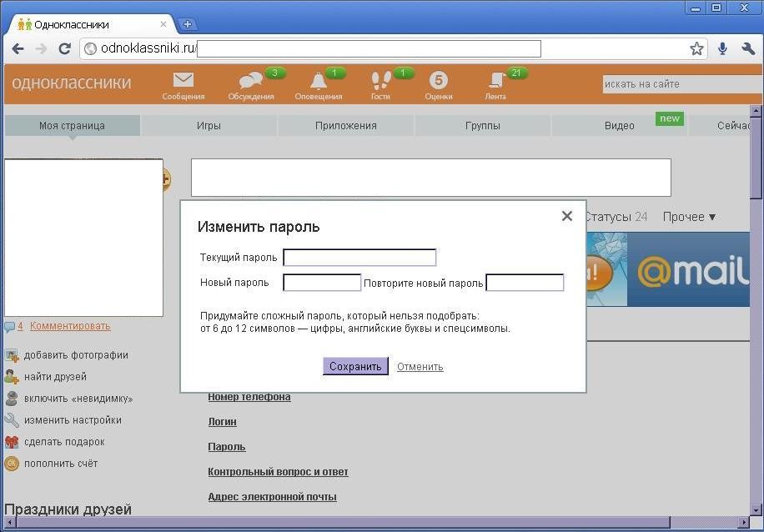
Task: Open Контрольный вопрос и ответ link
Action: 279,472
